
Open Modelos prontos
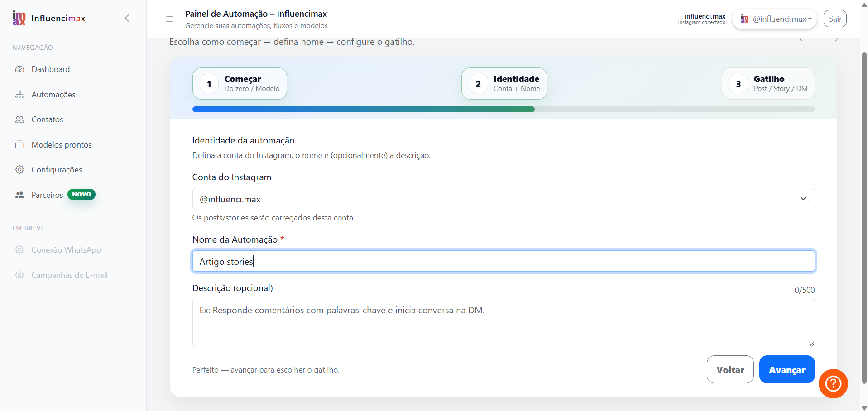pyautogui.click(x=73, y=145)
